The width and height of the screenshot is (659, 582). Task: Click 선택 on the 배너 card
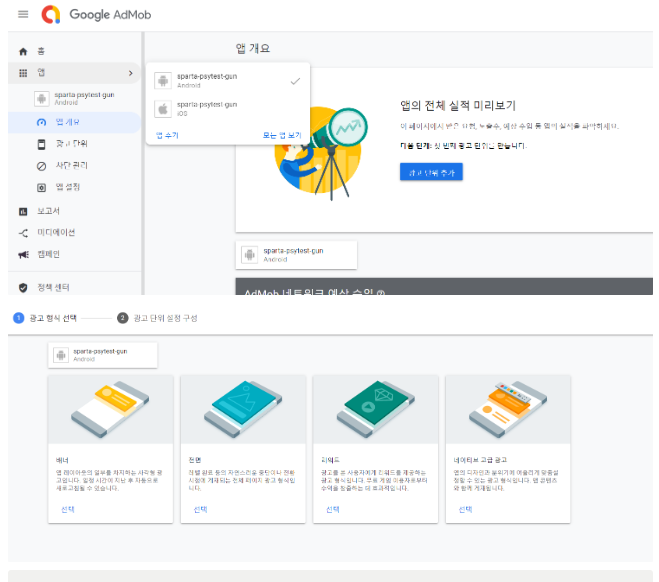[x=68, y=510]
